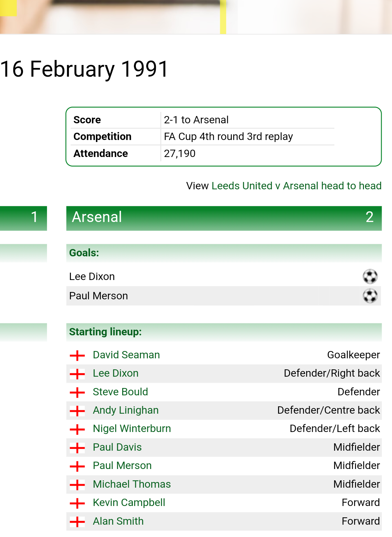Viewport: 392px width, 537px height.
Task: Click England flag icon beside Michael Thomas
Action: 77,485
